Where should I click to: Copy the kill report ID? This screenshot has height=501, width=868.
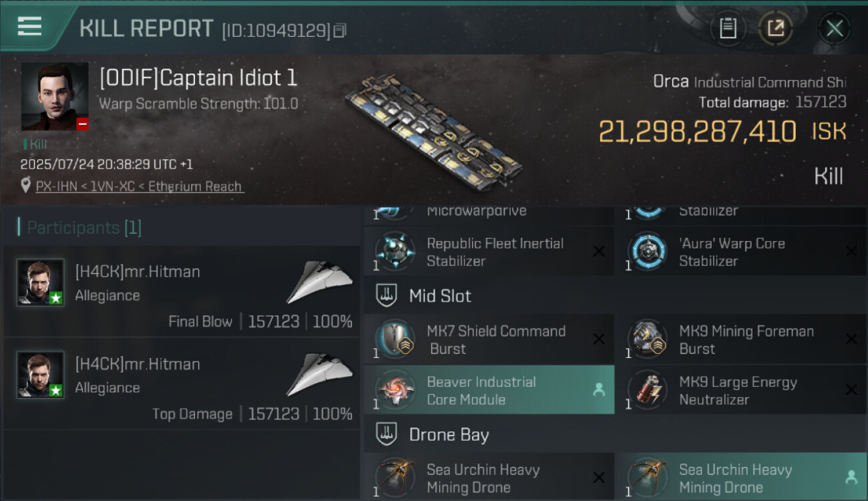[x=340, y=30]
